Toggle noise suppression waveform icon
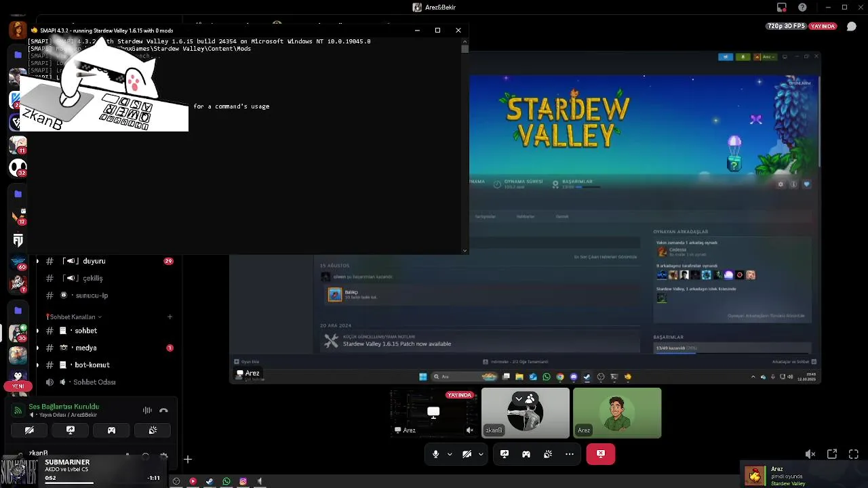The width and height of the screenshot is (868, 488). point(147,410)
